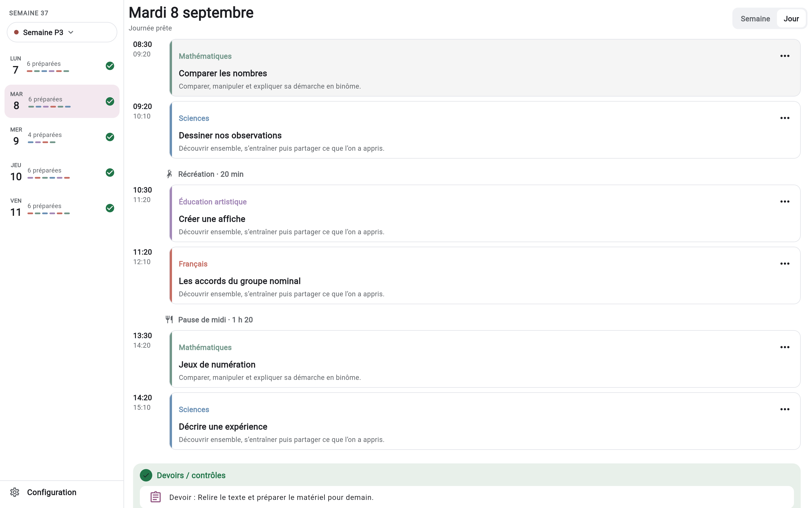Click Thursday 10 completed checkmark
812x508 pixels.
tap(110, 173)
